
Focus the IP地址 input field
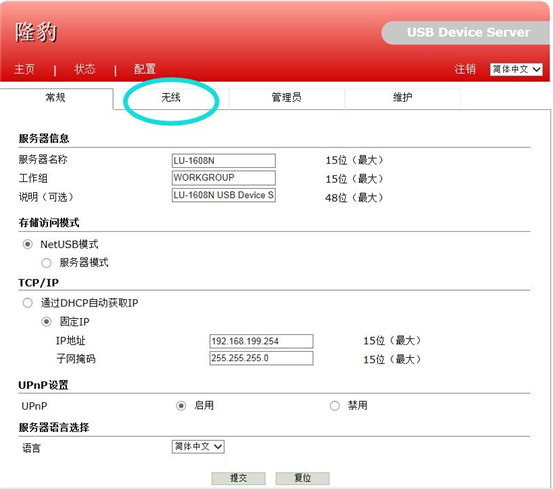point(261,341)
